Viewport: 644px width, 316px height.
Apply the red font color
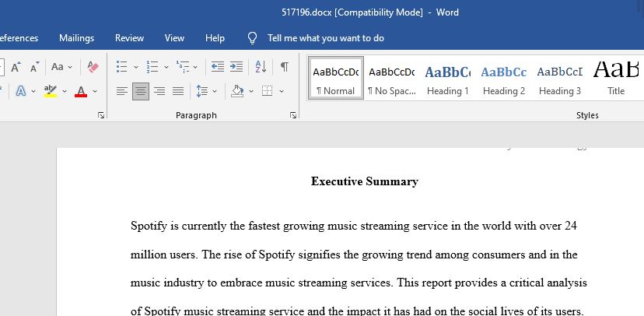coord(81,91)
